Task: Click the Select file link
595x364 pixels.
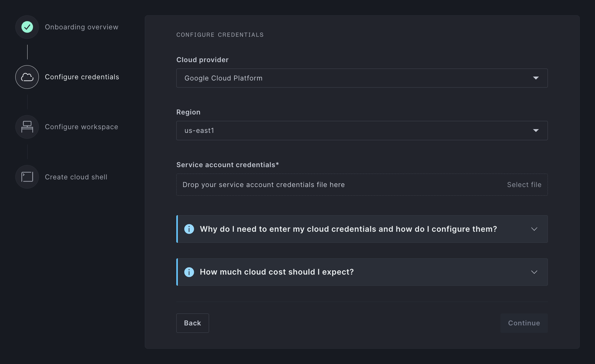Action: (x=524, y=185)
